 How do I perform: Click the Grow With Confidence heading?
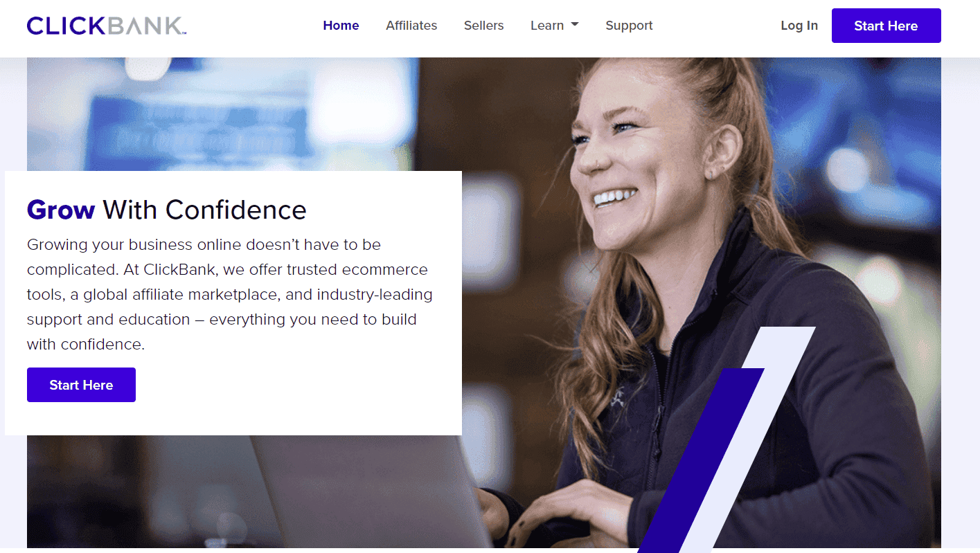[x=166, y=210]
